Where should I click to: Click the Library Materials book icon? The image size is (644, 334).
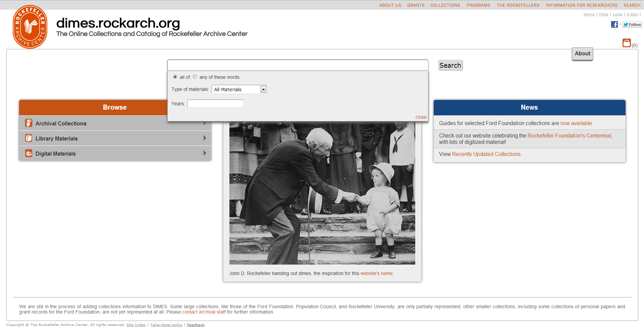pyautogui.click(x=29, y=138)
